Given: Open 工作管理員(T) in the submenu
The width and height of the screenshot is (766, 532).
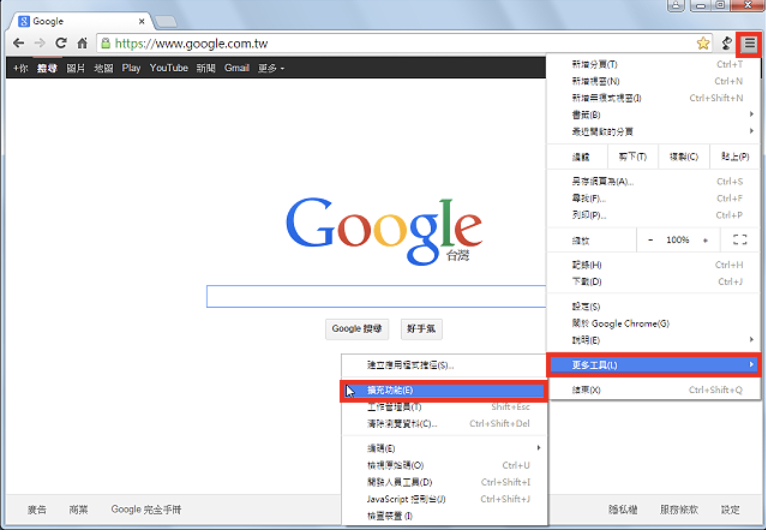Looking at the screenshot, I should point(445,407).
